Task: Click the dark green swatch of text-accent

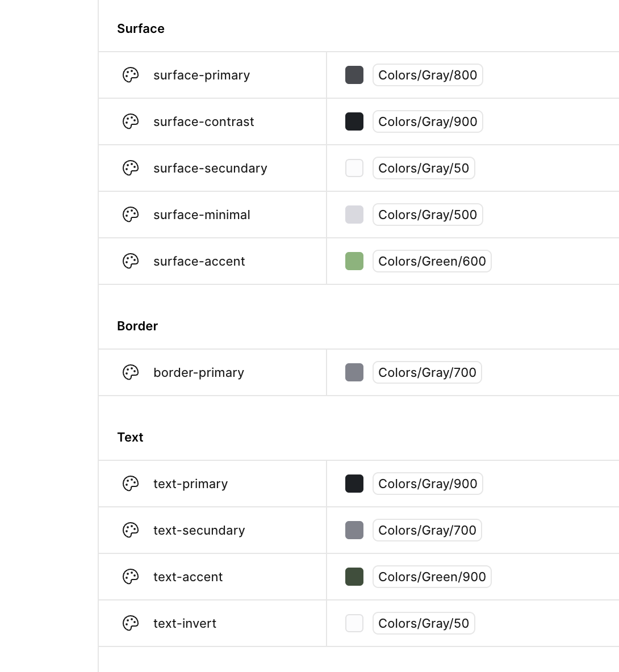Action: (354, 577)
